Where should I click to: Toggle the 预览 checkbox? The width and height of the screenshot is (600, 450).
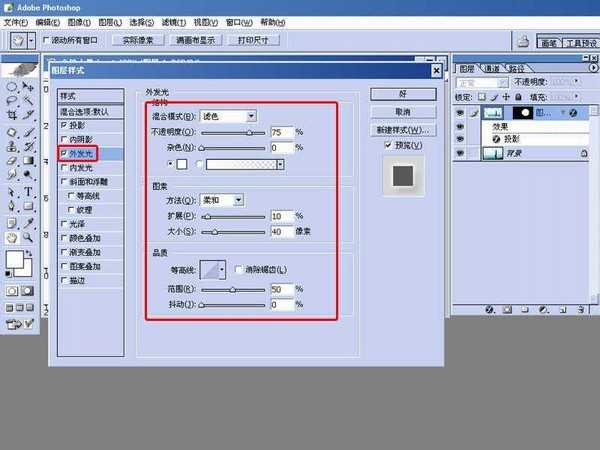(x=388, y=145)
